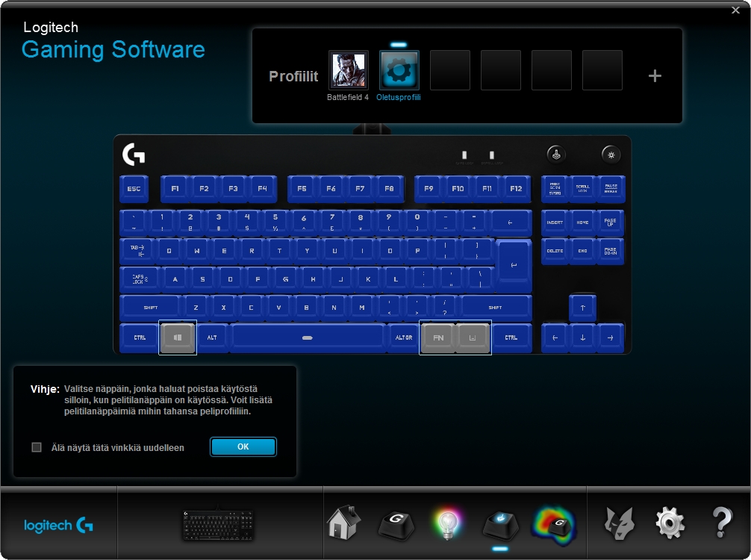751x560 pixels.
Task: Toggle the M key
Action: click(x=361, y=308)
